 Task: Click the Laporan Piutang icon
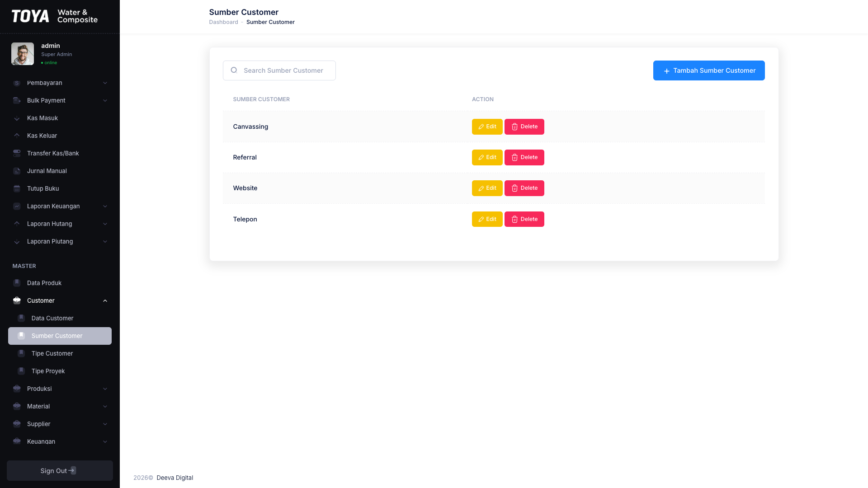17,242
